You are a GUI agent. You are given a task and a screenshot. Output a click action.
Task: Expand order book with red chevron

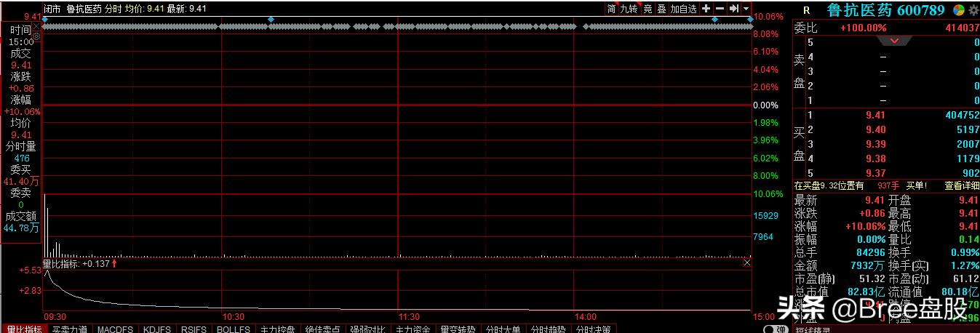pos(895,41)
